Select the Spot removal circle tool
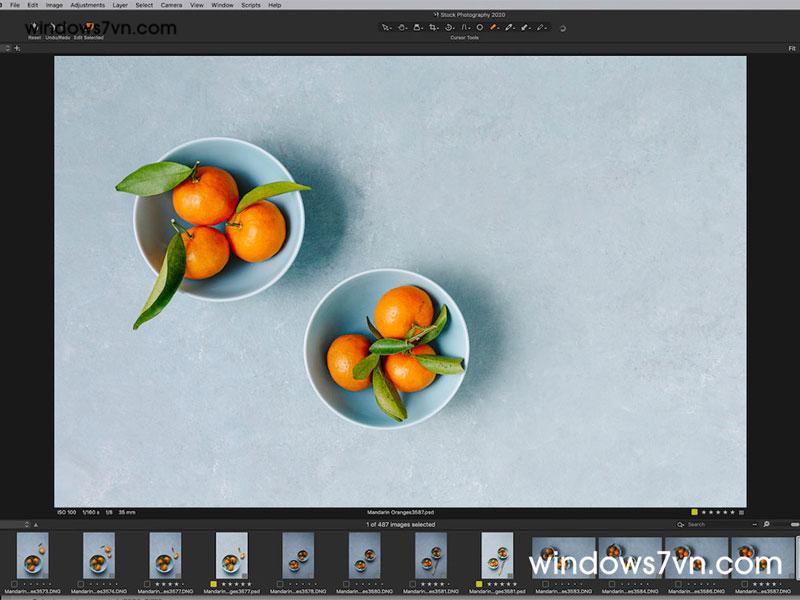The width and height of the screenshot is (800, 600). 480,28
